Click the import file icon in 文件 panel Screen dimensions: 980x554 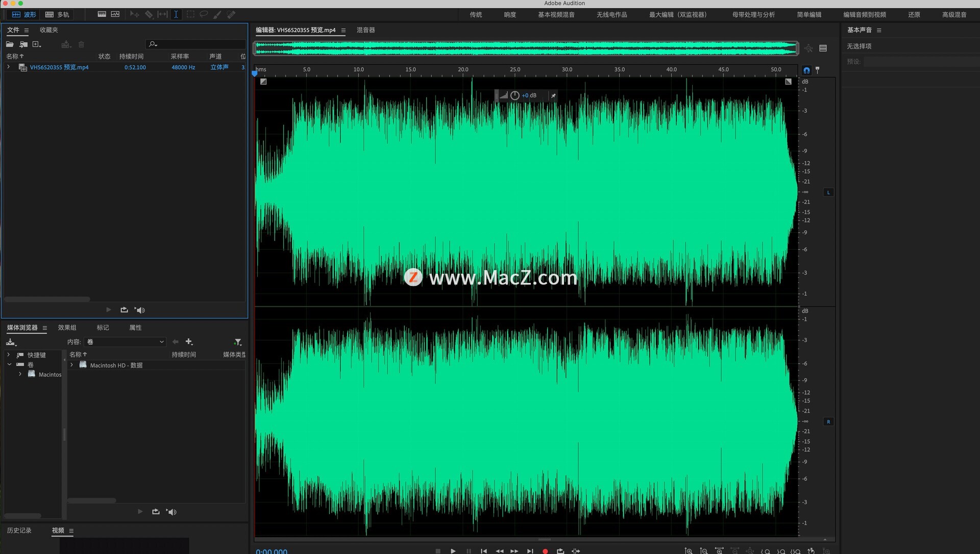23,44
